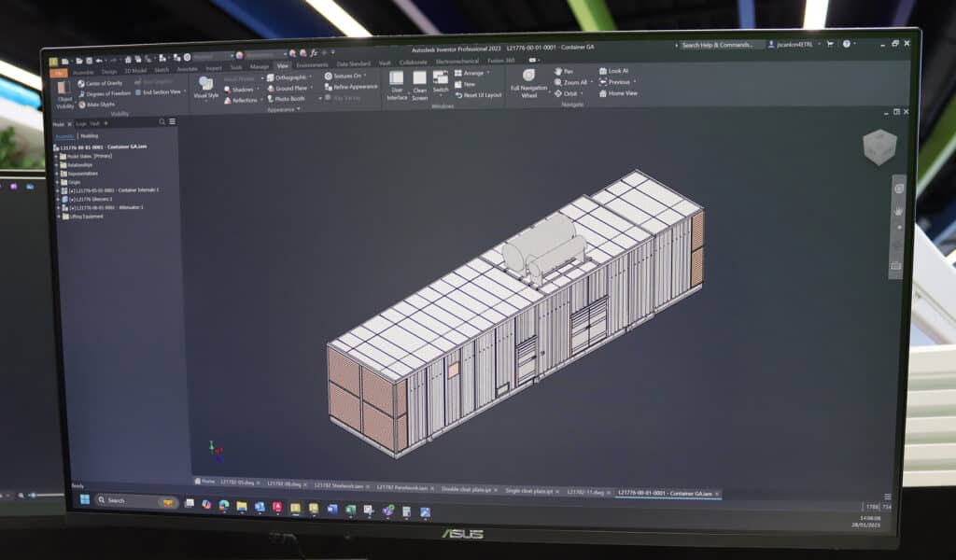This screenshot has width=956, height=560.
Task: Open the signed-in user account menu
Action: point(794,45)
